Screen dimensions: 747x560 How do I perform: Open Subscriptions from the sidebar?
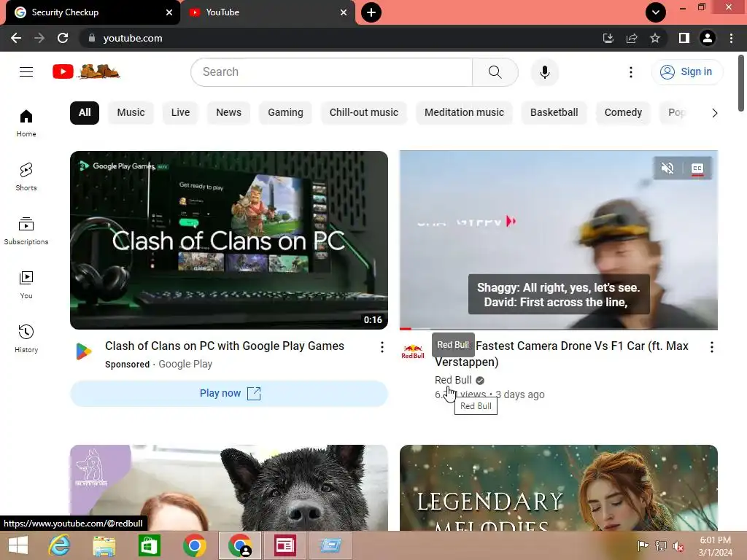pyautogui.click(x=26, y=231)
